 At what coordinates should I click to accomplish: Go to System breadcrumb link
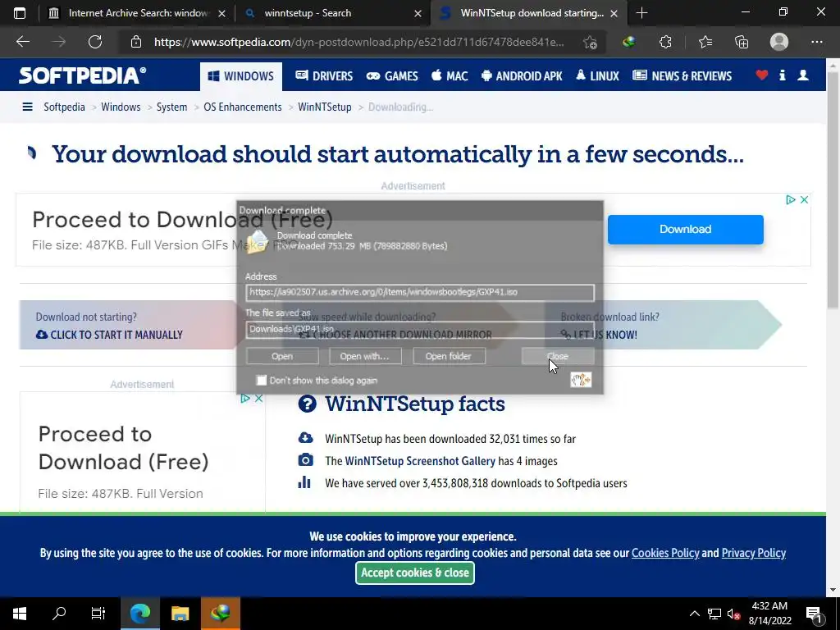coord(172,107)
